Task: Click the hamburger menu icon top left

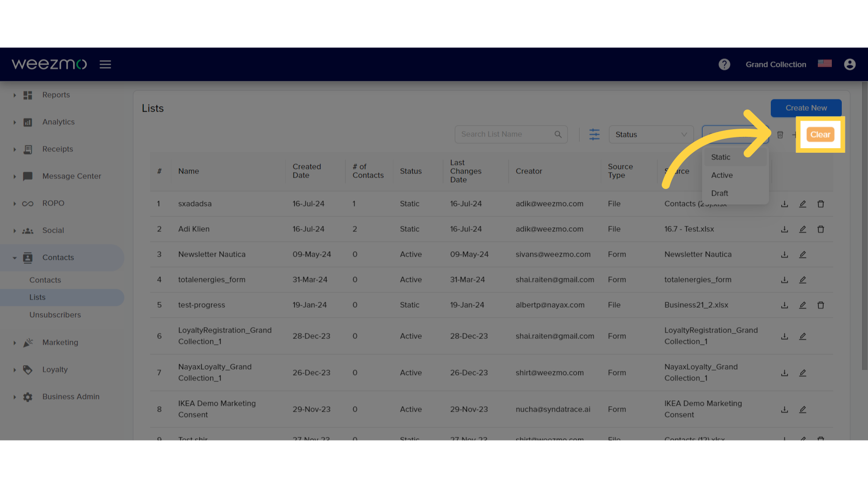Action: [x=105, y=64]
